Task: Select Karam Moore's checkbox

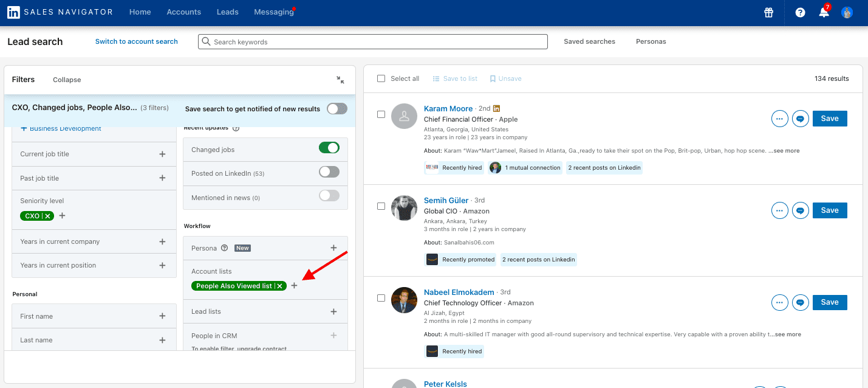Action: click(381, 114)
